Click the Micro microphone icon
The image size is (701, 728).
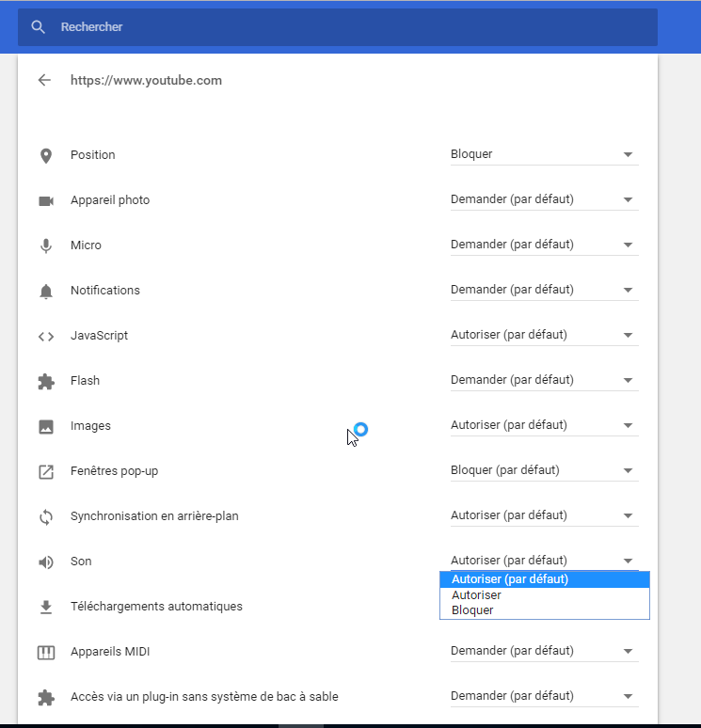(x=45, y=245)
